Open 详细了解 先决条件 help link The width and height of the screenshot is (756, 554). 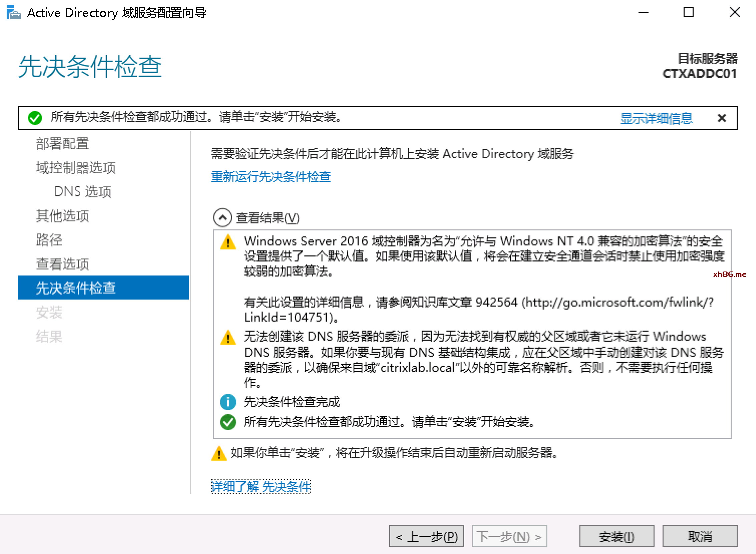click(x=261, y=486)
